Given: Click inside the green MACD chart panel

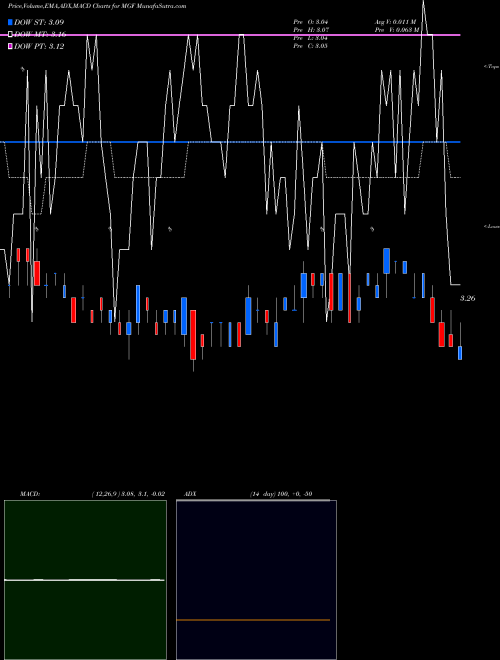Looking at the screenshot, I should tap(85, 580).
